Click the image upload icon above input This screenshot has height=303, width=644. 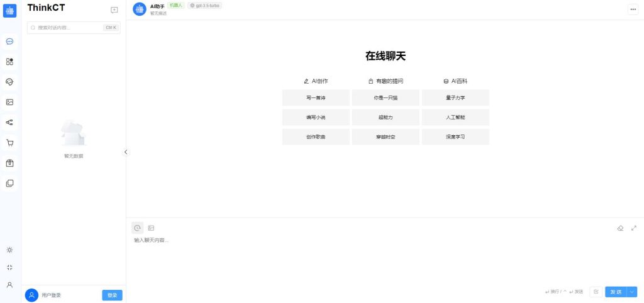pos(151,228)
